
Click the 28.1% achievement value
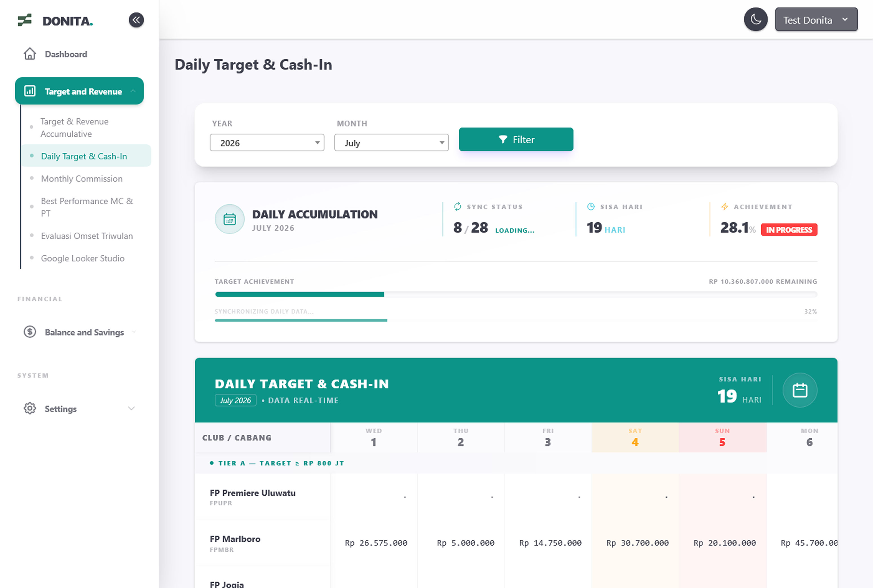click(x=738, y=228)
